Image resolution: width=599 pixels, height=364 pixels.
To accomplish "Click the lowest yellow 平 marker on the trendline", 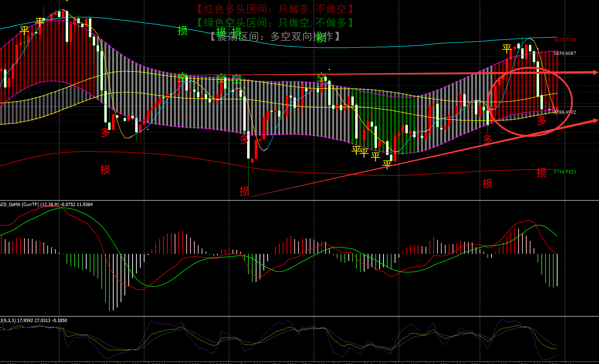I will 386,164.
